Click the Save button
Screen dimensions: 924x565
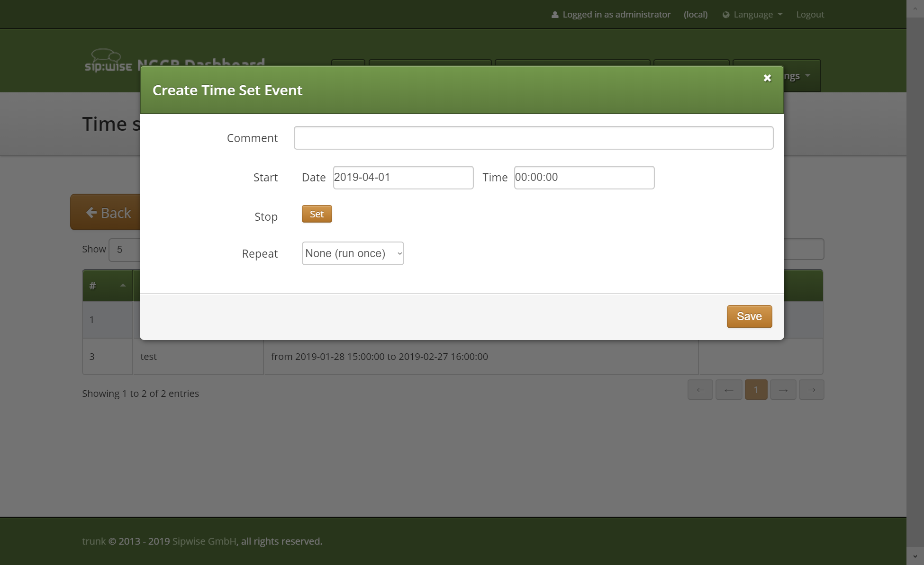click(x=749, y=316)
